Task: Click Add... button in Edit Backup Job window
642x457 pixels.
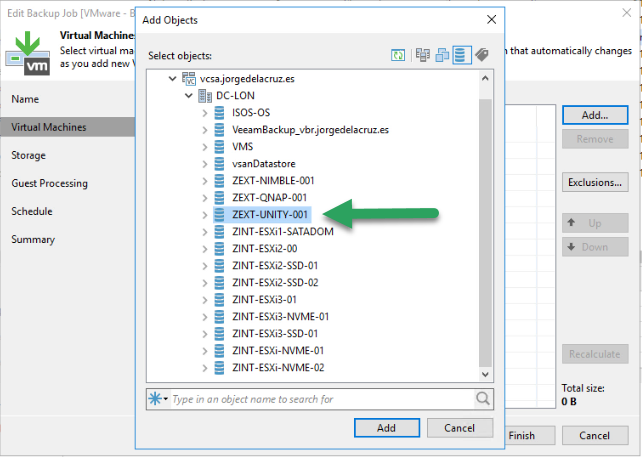Action: coord(595,115)
